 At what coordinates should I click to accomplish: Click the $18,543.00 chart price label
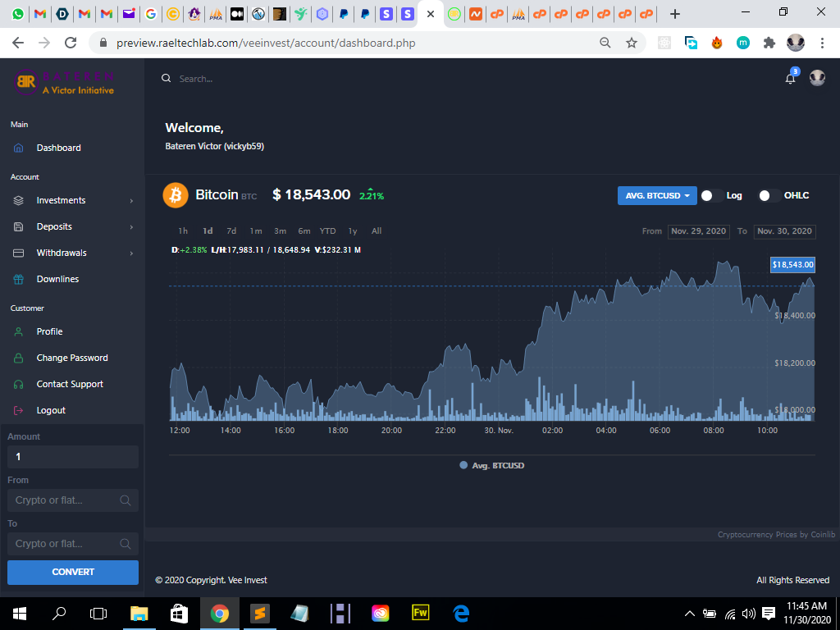pyautogui.click(x=793, y=265)
